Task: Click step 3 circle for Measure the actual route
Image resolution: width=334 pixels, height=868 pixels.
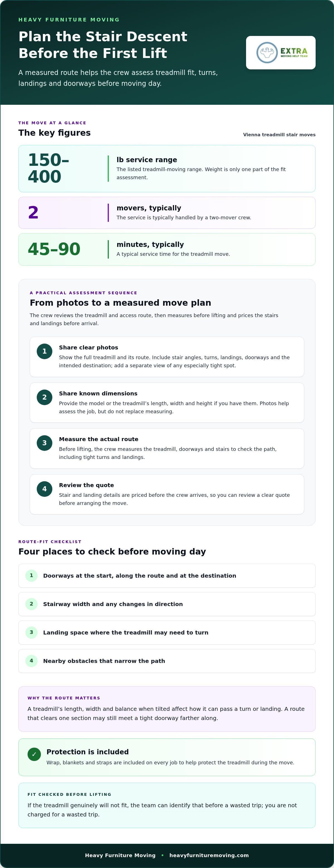Action: coord(45,443)
